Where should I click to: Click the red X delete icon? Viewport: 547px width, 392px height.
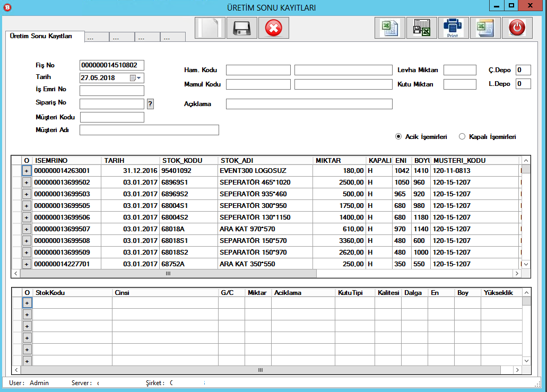(274, 28)
